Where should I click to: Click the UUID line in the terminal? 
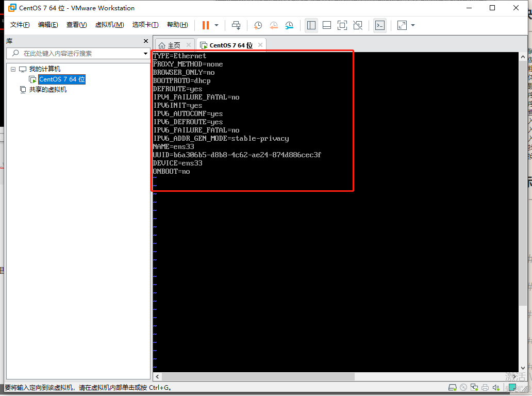(x=237, y=155)
